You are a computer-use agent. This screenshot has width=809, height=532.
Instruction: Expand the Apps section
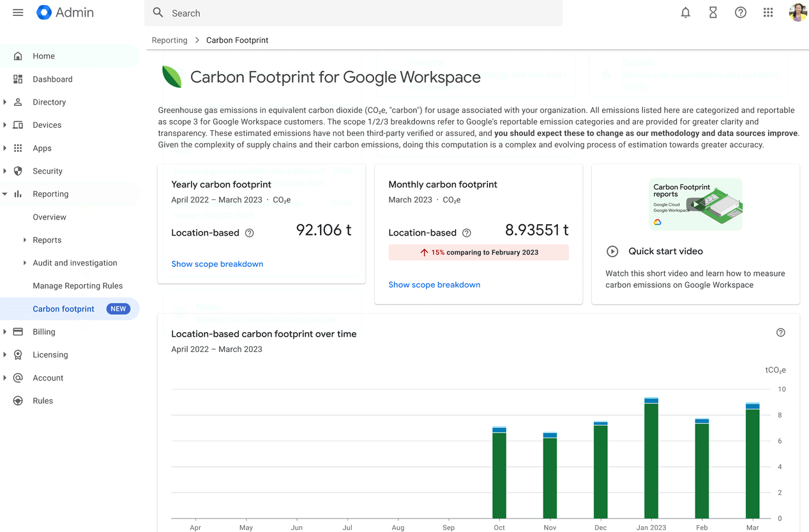coord(5,148)
